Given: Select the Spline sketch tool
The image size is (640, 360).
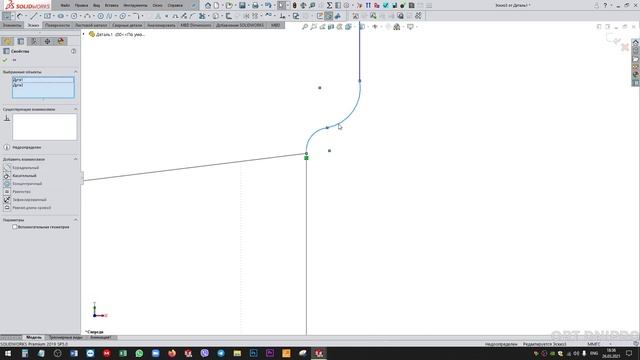Looking at the screenshot, I should (109, 16).
